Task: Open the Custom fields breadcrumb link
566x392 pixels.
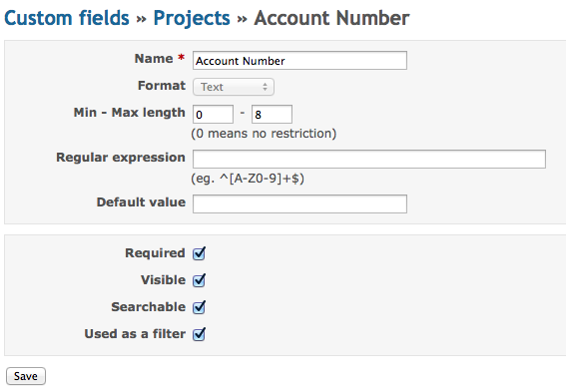Action: coord(67,18)
